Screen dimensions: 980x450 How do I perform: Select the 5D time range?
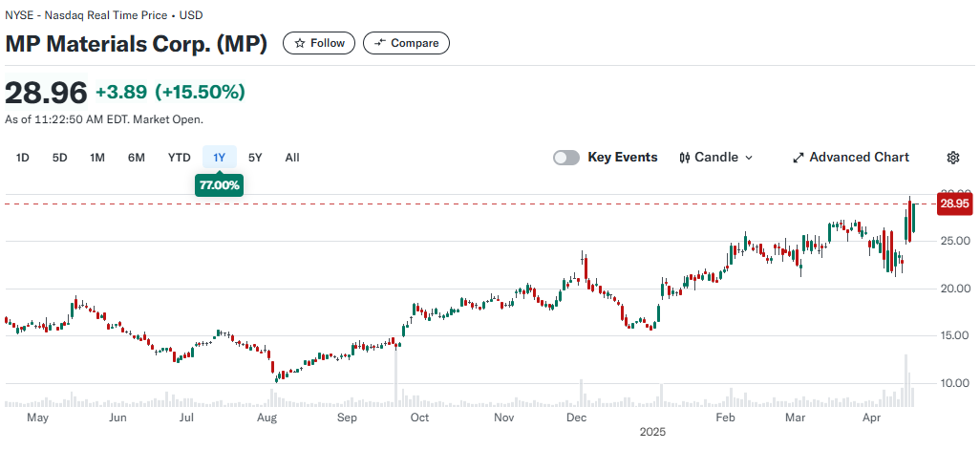59,158
